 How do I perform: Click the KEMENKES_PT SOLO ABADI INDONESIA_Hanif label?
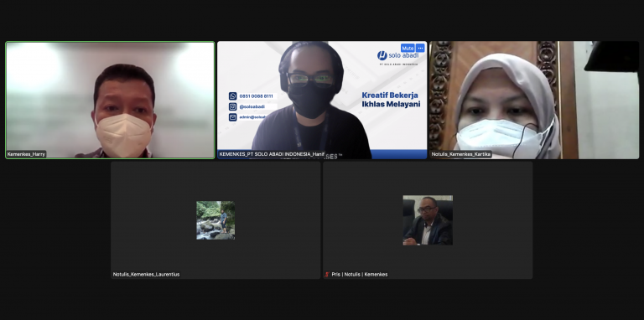pyautogui.click(x=272, y=154)
